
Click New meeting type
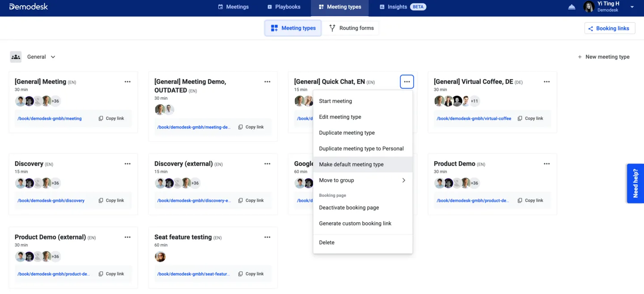603,57
